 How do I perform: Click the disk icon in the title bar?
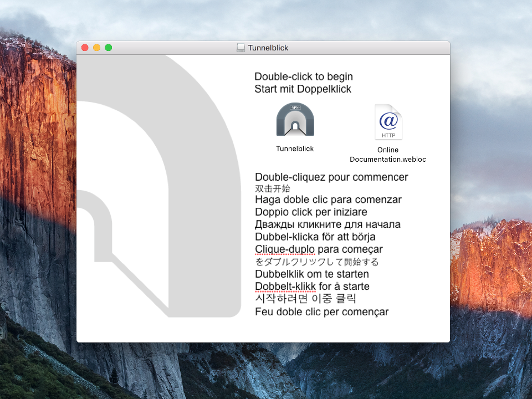point(241,48)
